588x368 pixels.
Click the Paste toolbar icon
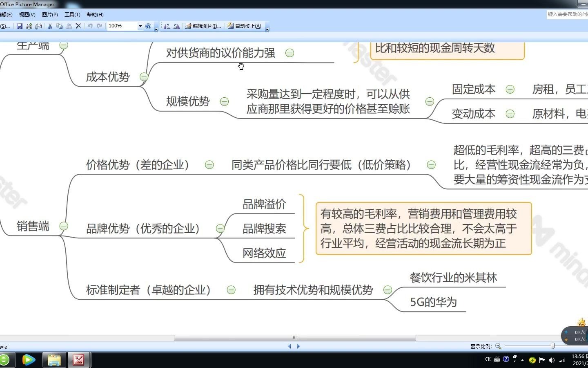69,26
